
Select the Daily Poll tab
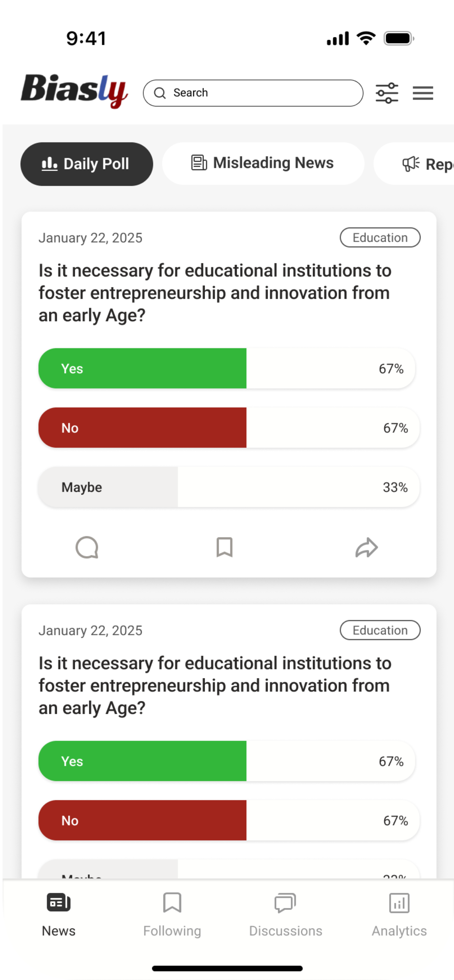[x=87, y=164]
